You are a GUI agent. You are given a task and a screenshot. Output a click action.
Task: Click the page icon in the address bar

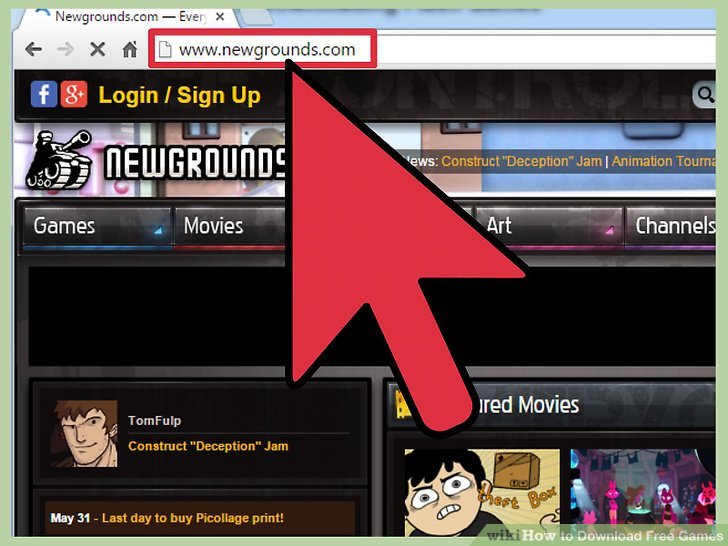point(165,49)
